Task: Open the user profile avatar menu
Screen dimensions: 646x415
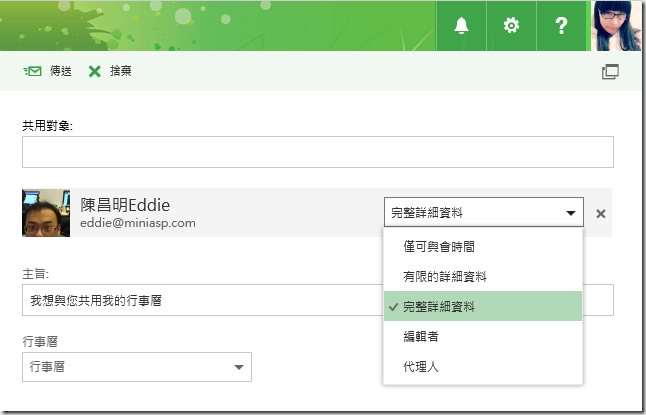Action: (x=617, y=26)
